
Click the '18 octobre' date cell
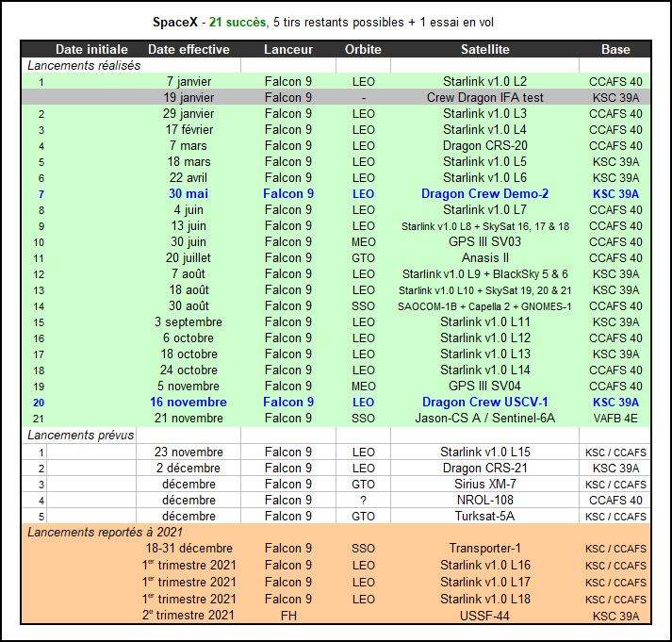tap(189, 354)
